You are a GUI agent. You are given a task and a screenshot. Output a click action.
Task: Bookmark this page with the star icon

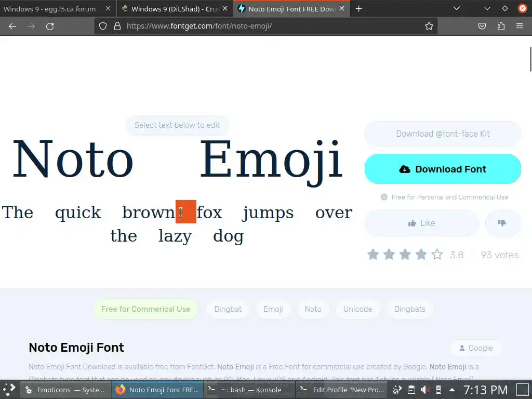coord(429,26)
